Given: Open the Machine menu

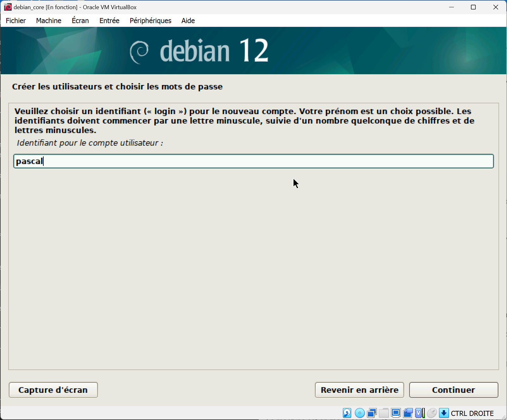Looking at the screenshot, I should coord(49,21).
